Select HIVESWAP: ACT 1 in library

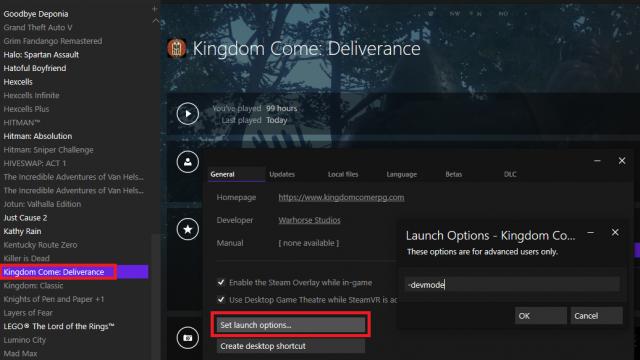(35, 163)
